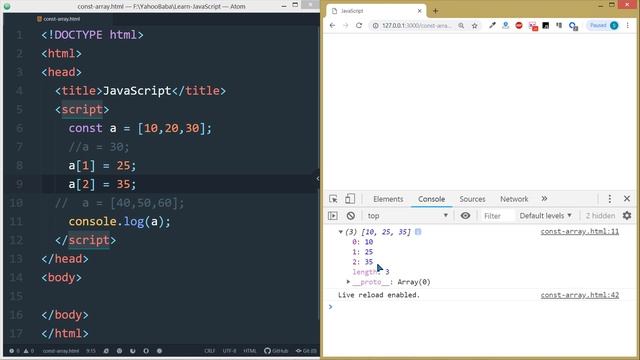
Task: Click the '0: 10' array entry
Action: click(x=362, y=242)
